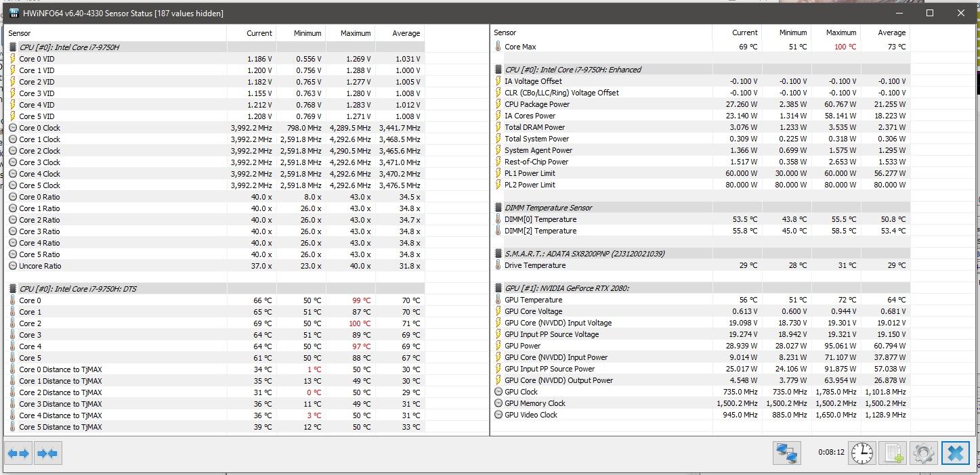Click the Core 5 Ratio icon

(13, 254)
